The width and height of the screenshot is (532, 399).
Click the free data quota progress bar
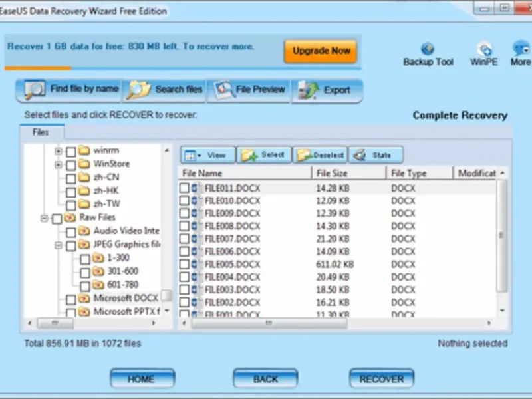tap(182, 68)
